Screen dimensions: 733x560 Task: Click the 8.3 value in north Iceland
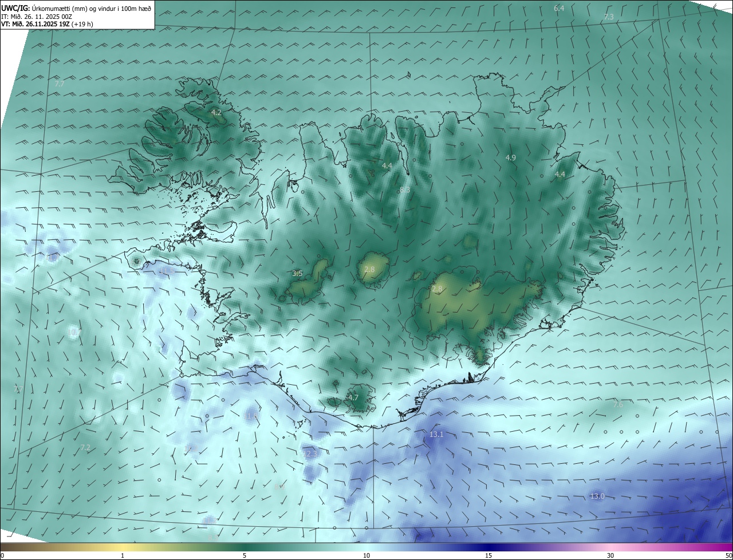(x=404, y=190)
